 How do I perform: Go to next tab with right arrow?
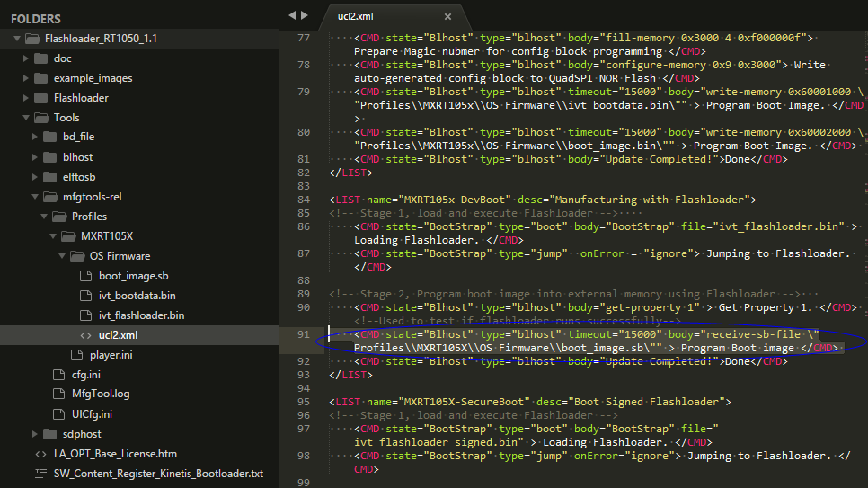[x=305, y=15]
